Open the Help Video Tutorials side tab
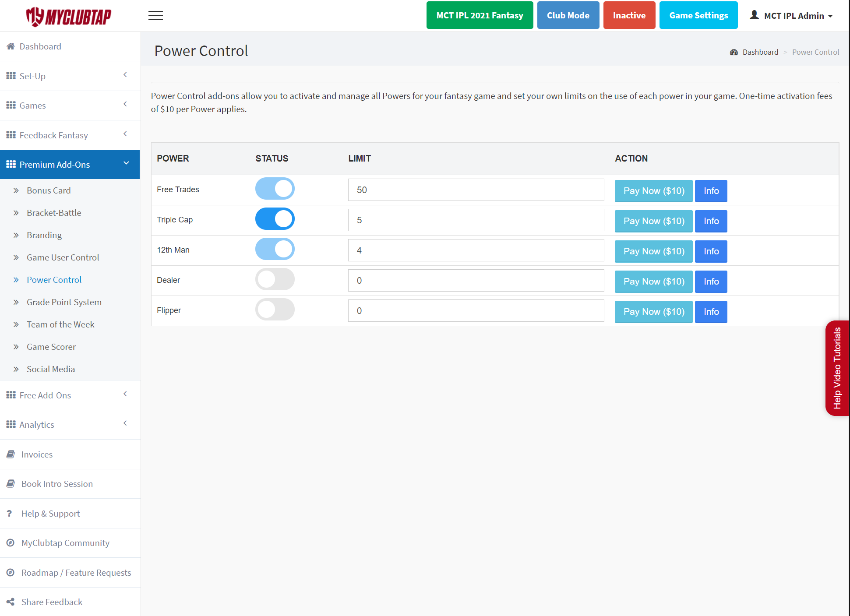The width and height of the screenshot is (850, 616). [837, 368]
